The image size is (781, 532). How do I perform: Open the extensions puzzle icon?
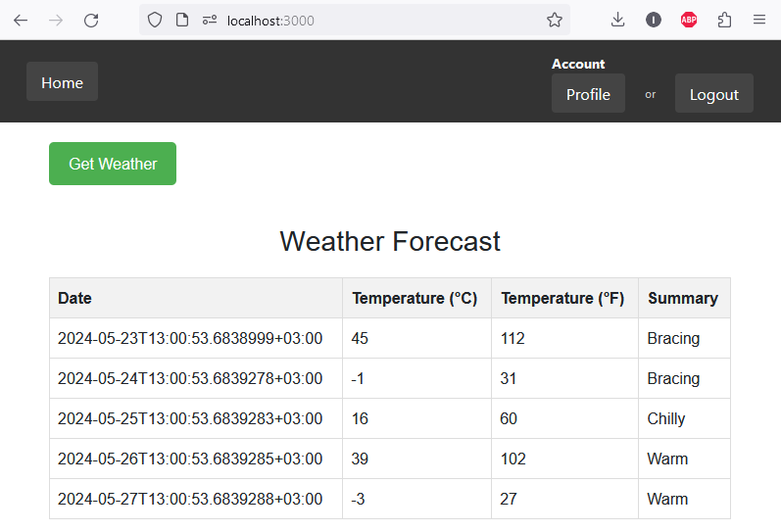pyautogui.click(x=725, y=20)
